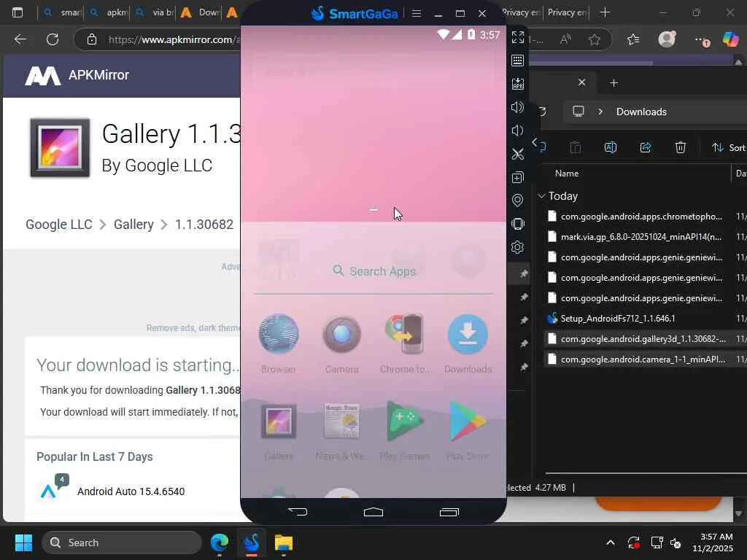The width and height of the screenshot is (747, 560).
Task: Tap Android recent apps button
Action: (x=449, y=512)
